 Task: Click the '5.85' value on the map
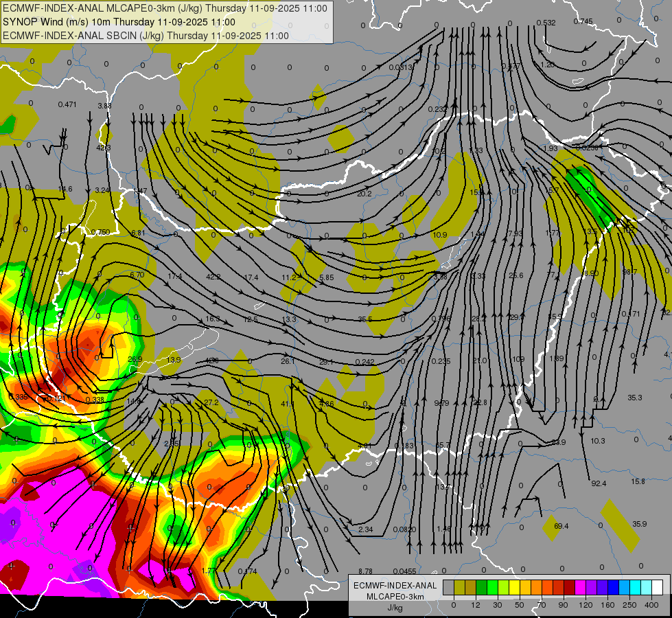coord(327,277)
